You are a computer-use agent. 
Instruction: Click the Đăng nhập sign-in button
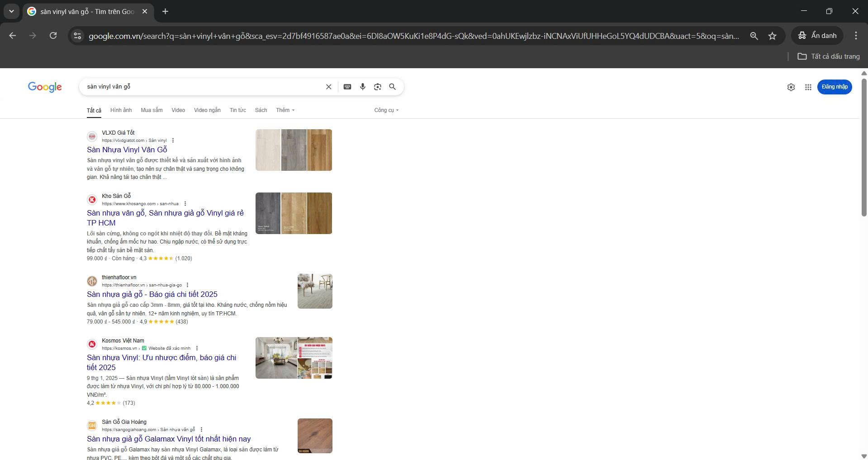coord(835,87)
